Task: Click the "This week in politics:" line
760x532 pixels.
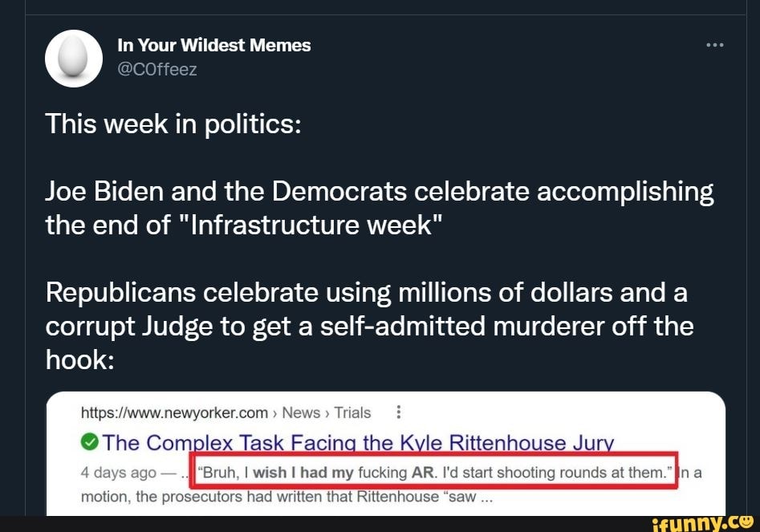Action: point(173,124)
